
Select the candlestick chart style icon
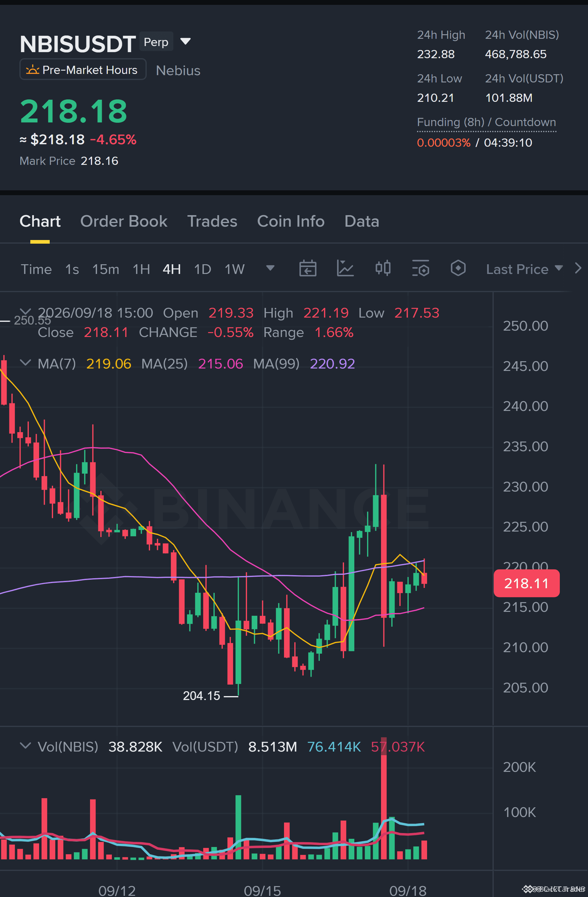(x=383, y=268)
